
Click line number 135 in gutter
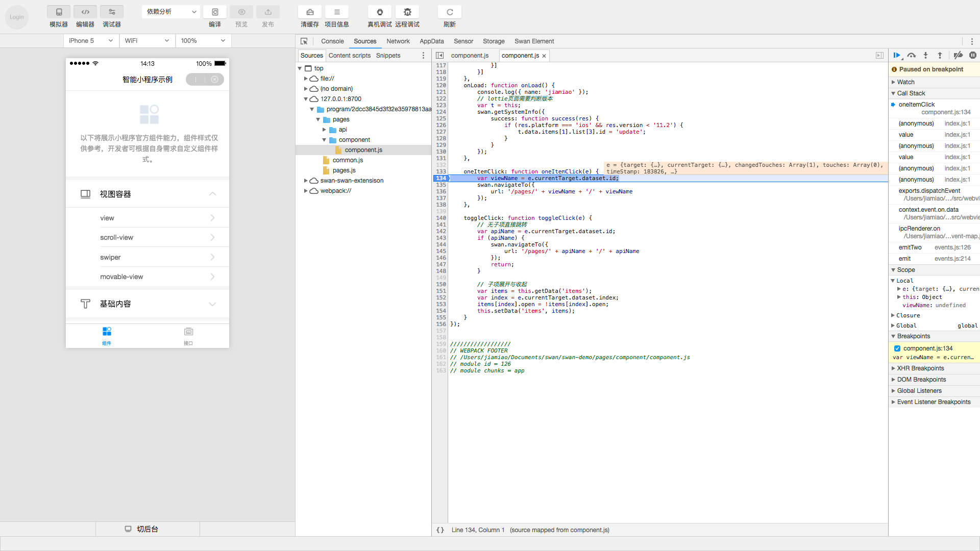point(441,185)
